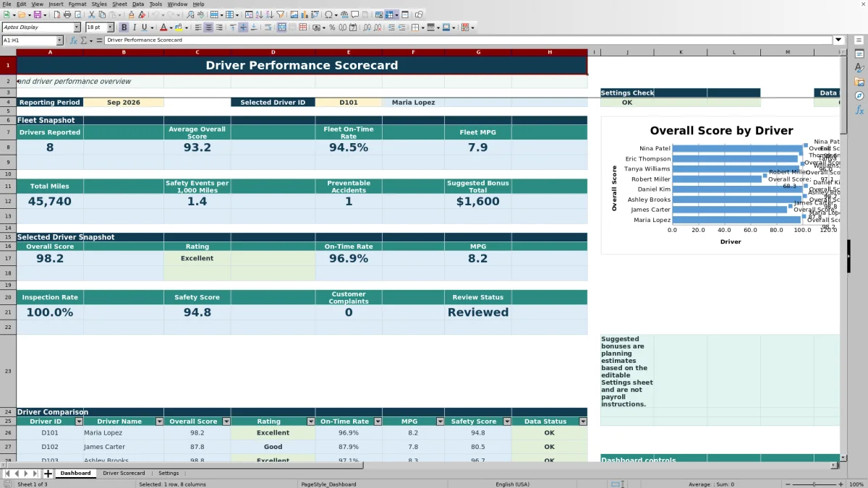The height and width of the screenshot is (488, 868).
Task: Toggle Merge and Center cells
Action: point(281,27)
